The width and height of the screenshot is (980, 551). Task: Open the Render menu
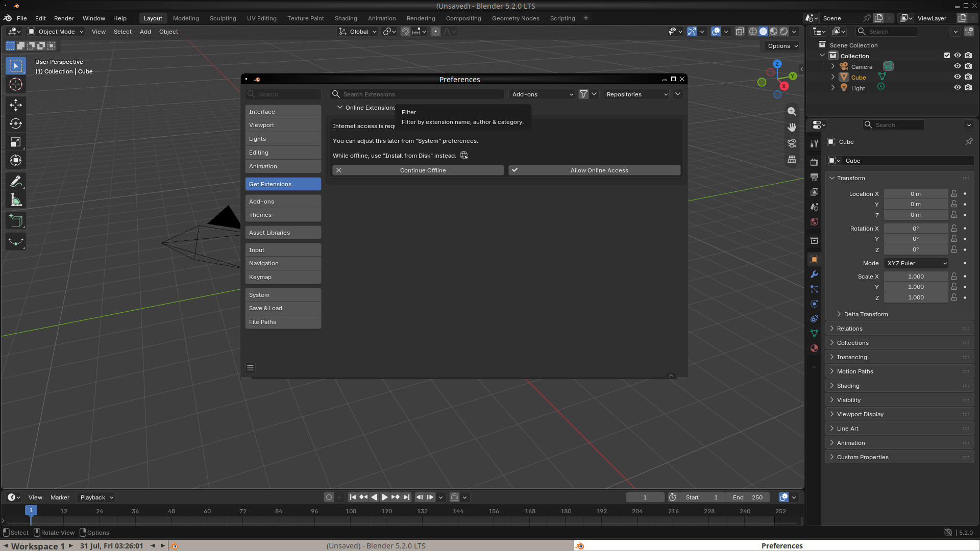click(x=64, y=18)
